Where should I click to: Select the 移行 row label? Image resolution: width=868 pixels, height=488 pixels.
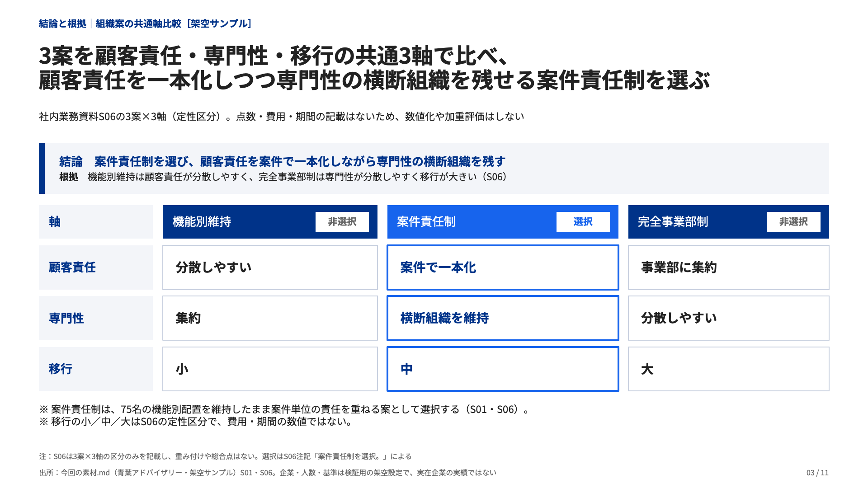pyautogui.click(x=96, y=369)
